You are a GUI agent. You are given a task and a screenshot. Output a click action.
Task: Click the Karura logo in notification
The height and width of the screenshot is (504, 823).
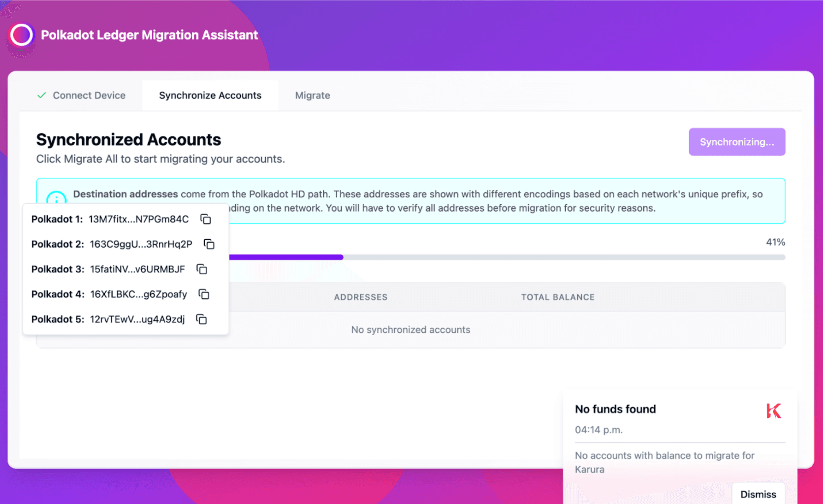(773, 410)
